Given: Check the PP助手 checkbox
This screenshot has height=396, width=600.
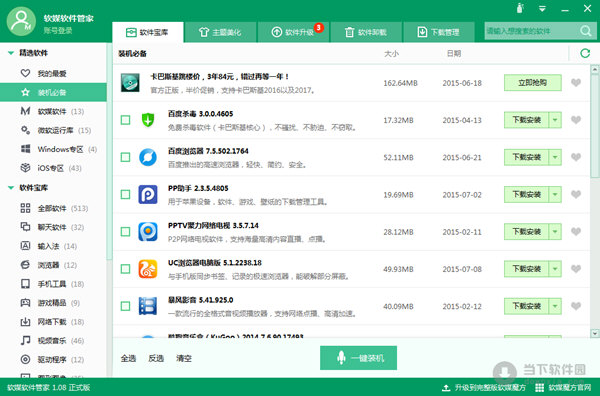Looking at the screenshot, I should [125, 194].
